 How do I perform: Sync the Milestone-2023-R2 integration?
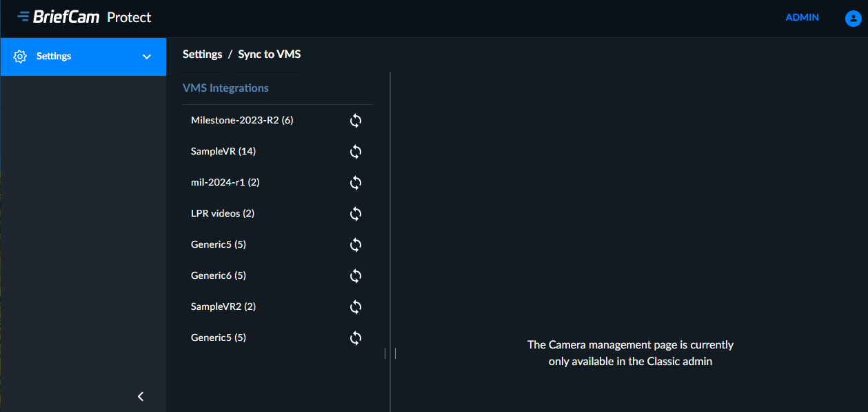coord(356,121)
